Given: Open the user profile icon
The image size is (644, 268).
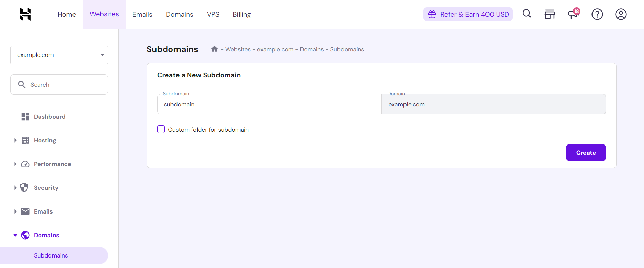Looking at the screenshot, I should click(621, 14).
